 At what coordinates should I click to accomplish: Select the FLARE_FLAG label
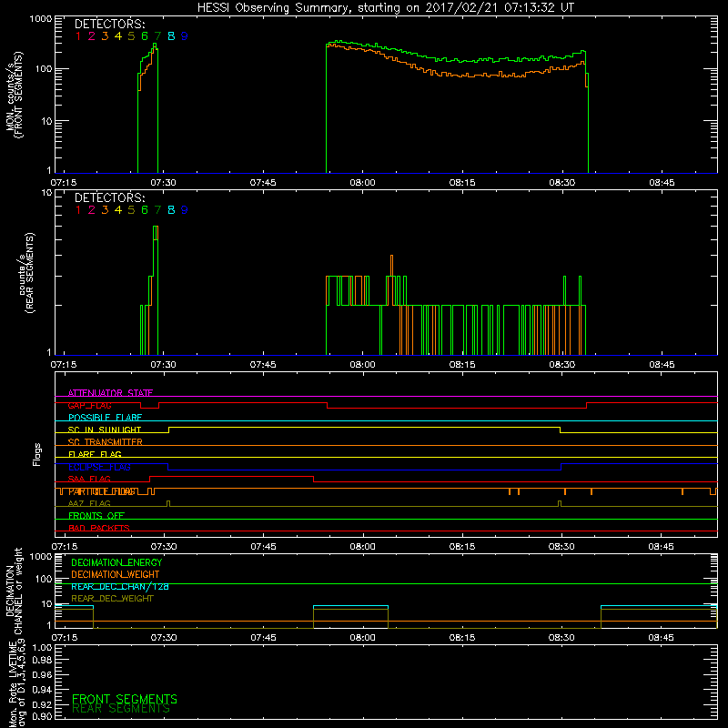click(95, 454)
